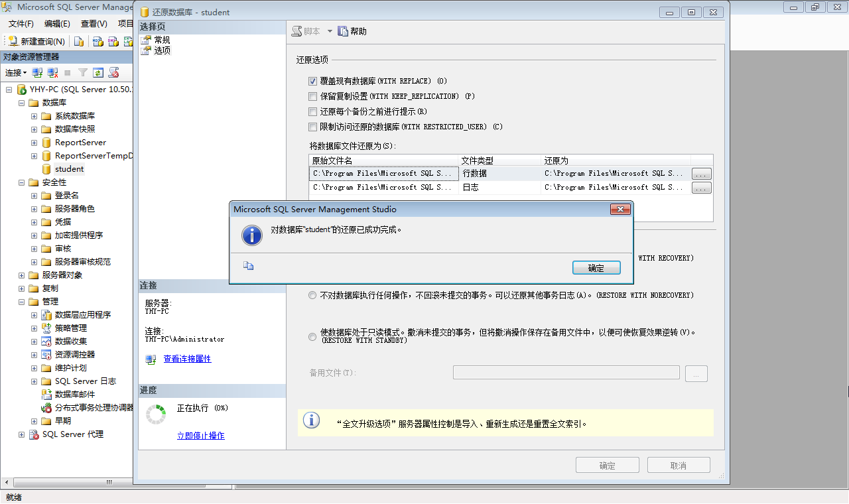Image resolution: width=849 pixels, height=504 pixels.
Task: Expand the SQL Server 代理 node
Action: click(21, 434)
